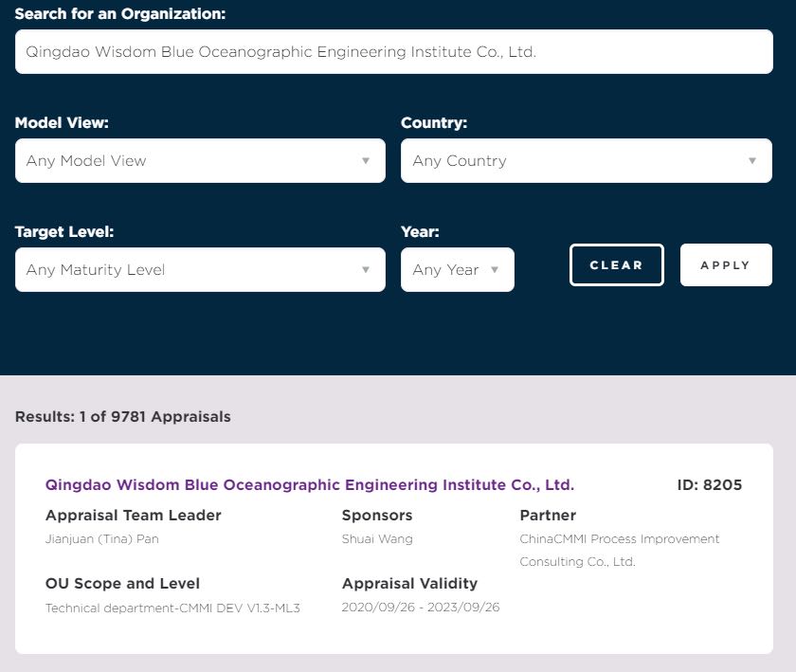
Task: Click the 'Year:' label
Action: (420, 231)
